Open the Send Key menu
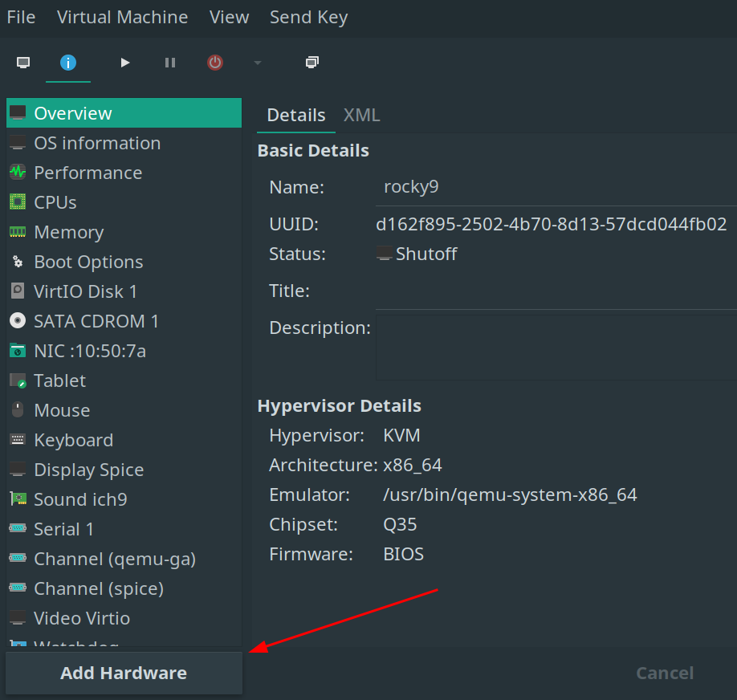737x700 pixels. [308, 17]
